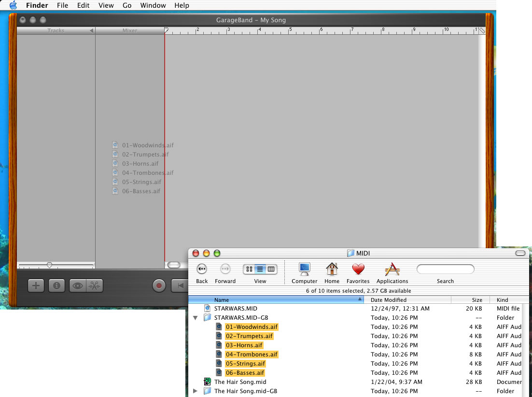This screenshot has width=532, height=397.
Task: Open the Go menu
Action: coord(127,5)
